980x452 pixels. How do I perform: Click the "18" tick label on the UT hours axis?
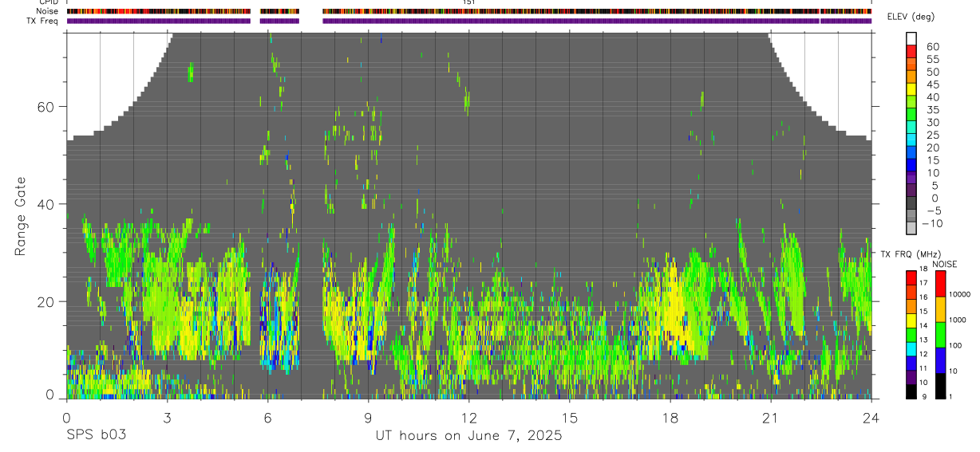(670, 417)
